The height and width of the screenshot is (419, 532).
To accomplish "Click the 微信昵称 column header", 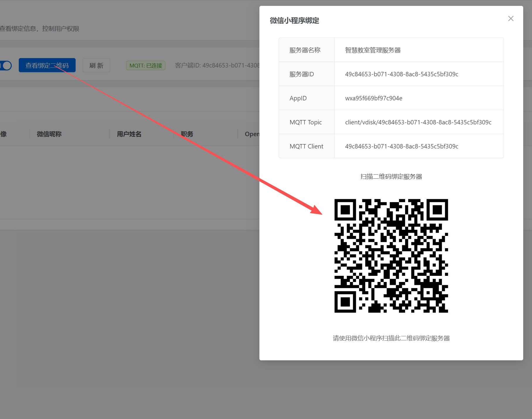I will click(x=49, y=134).
